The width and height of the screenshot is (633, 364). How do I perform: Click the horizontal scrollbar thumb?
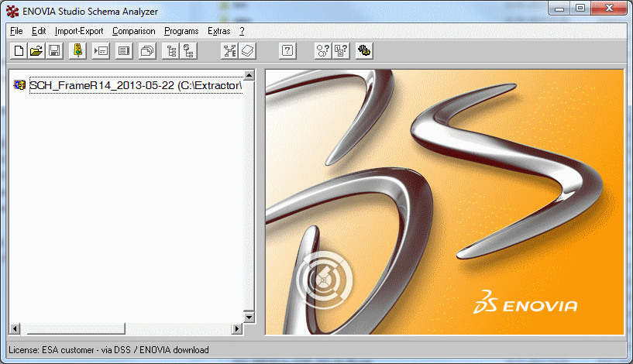coord(75,328)
